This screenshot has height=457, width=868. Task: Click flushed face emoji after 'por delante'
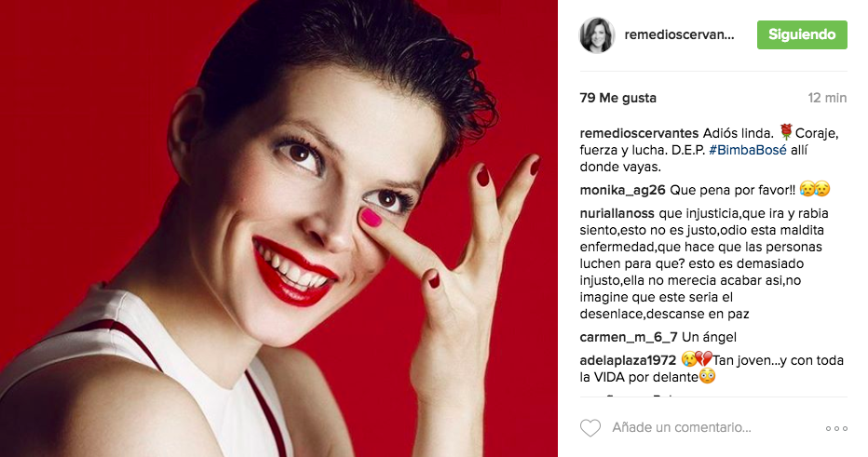(707, 377)
